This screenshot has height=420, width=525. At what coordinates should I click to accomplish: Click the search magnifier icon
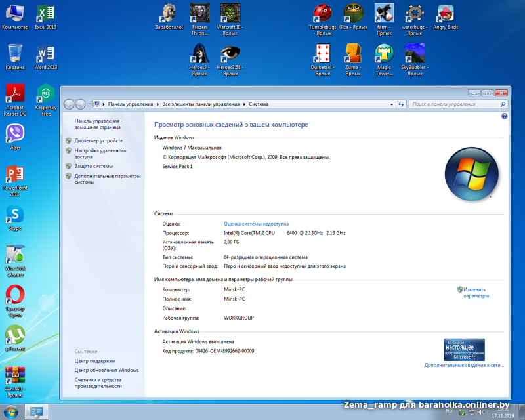(503, 104)
